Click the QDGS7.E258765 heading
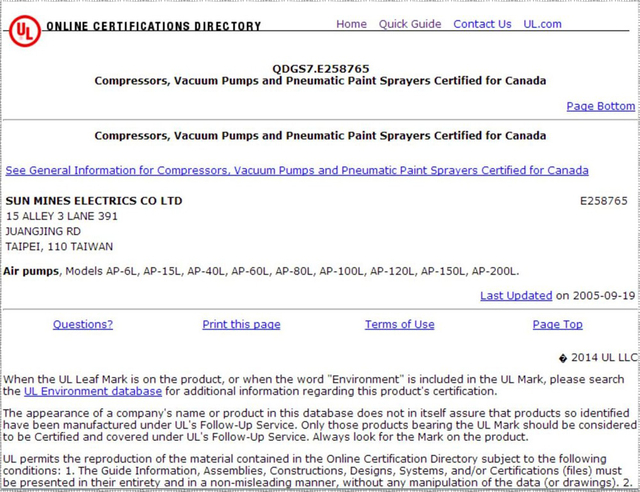The width and height of the screenshot is (640, 492). point(320,68)
